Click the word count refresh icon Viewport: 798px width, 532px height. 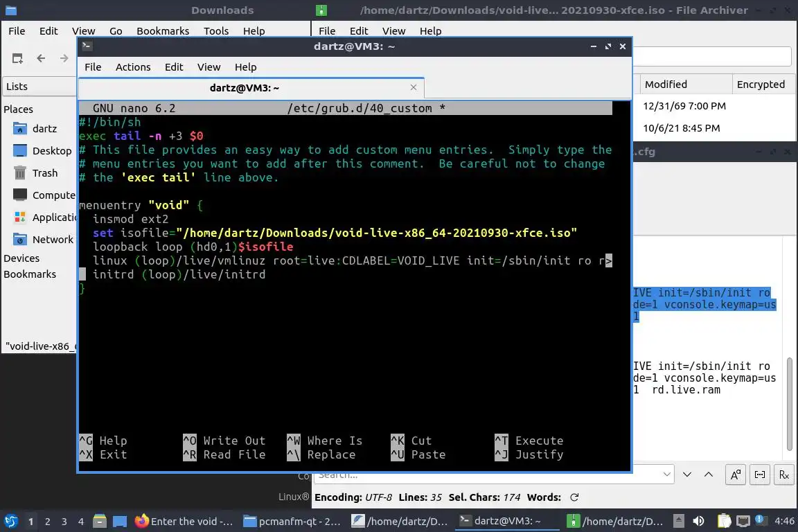click(x=574, y=497)
